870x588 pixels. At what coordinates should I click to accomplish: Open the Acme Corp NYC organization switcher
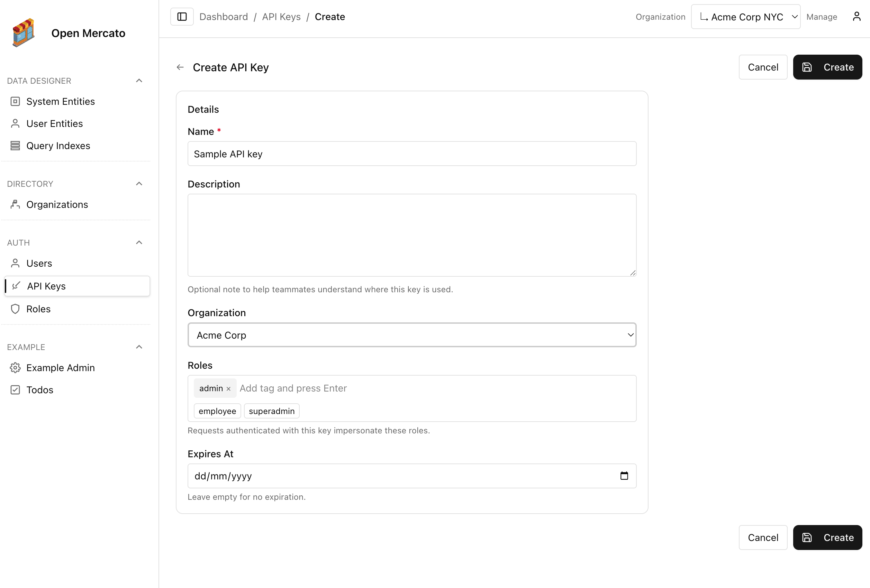pos(745,17)
